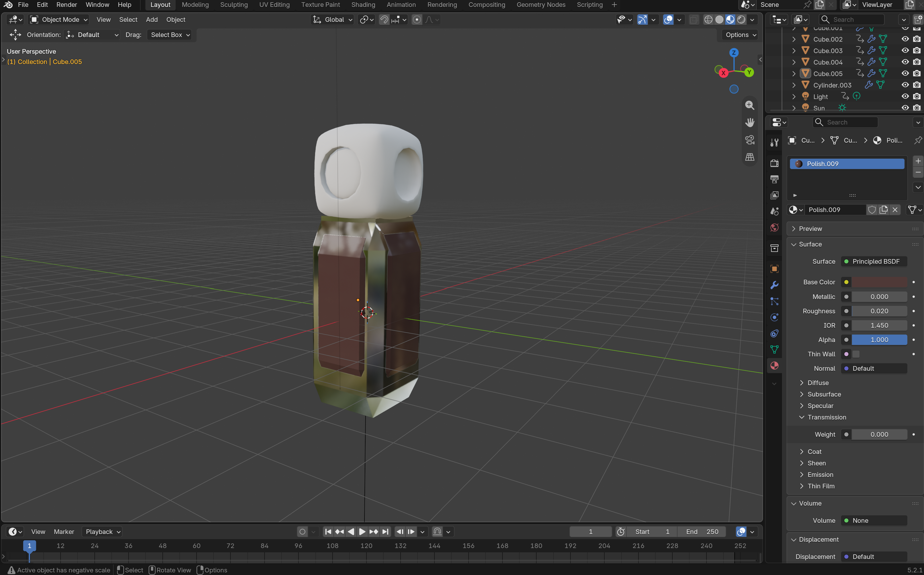Select rendered viewport shading sphere
This screenshot has width=924, height=575.
[741, 20]
